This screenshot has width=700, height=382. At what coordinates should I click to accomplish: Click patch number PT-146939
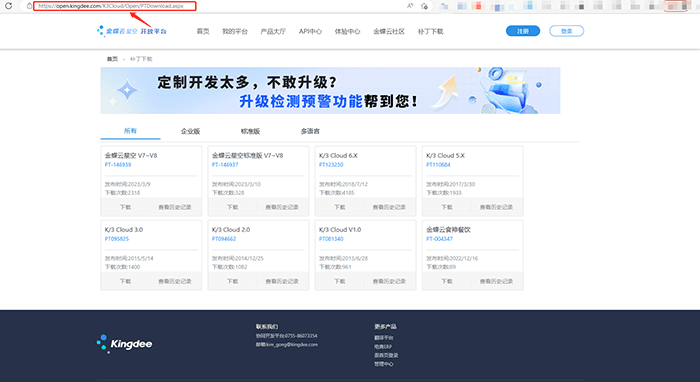tap(118, 165)
